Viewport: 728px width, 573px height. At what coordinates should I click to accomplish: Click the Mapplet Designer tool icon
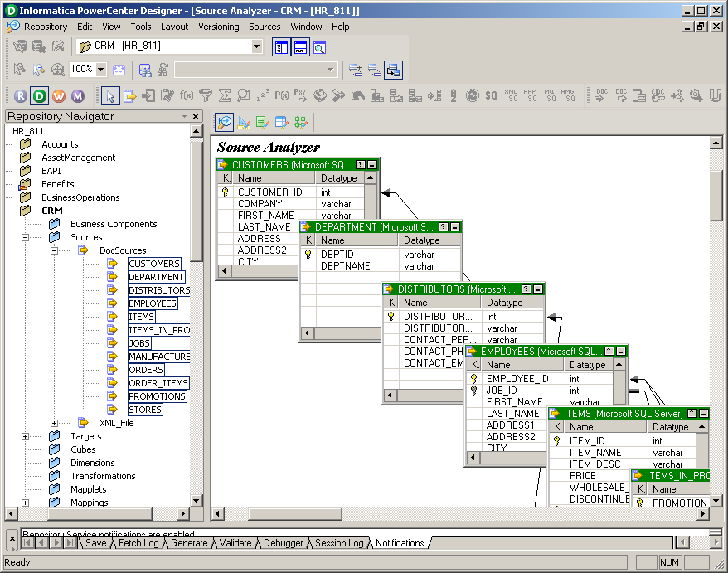(x=282, y=123)
